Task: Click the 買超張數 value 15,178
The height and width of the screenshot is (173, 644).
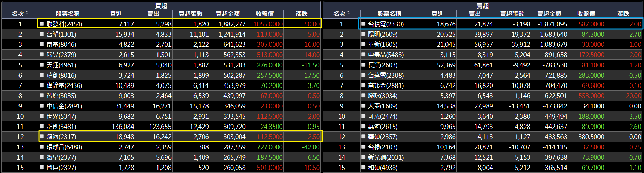Action: (x=199, y=106)
